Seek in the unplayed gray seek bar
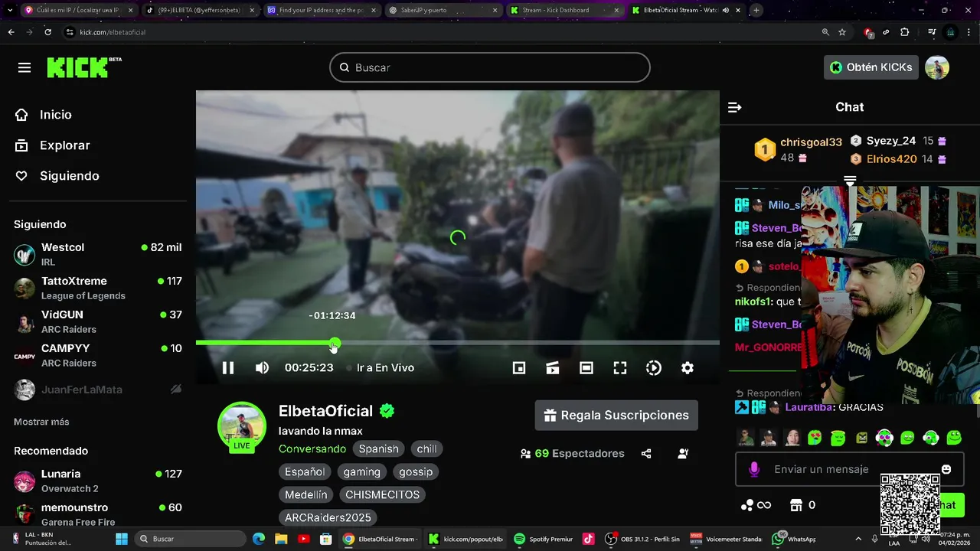 tap(528, 342)
